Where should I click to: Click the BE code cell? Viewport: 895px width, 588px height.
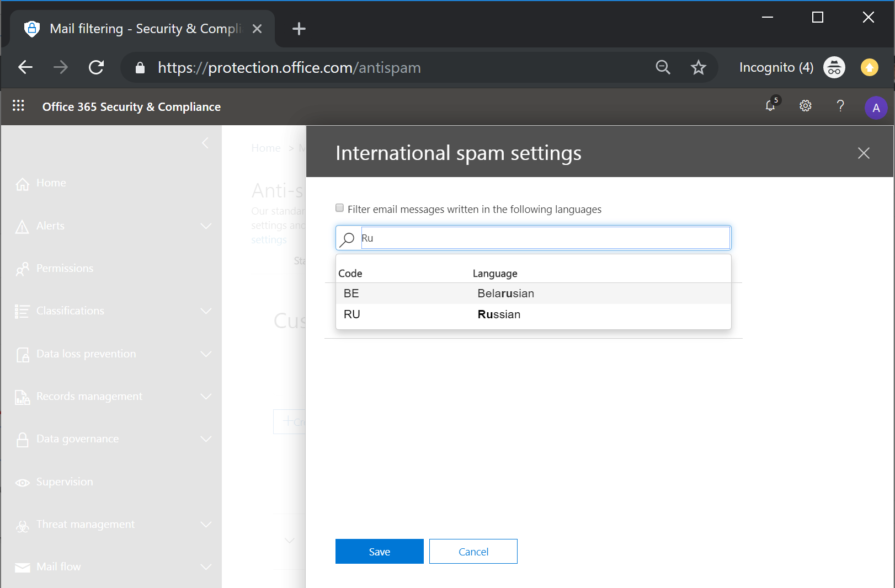pyautogui.click(x=351, y=293)
